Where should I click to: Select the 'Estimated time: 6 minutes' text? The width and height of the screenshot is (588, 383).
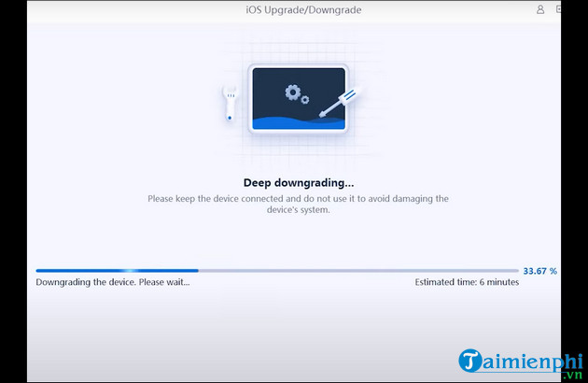[467, 282]
